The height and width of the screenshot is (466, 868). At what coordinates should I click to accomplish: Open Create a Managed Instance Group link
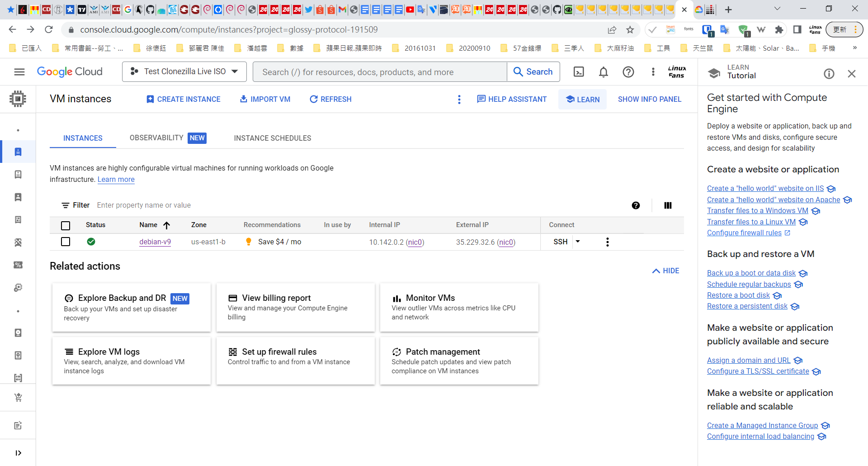click(762, 426)
